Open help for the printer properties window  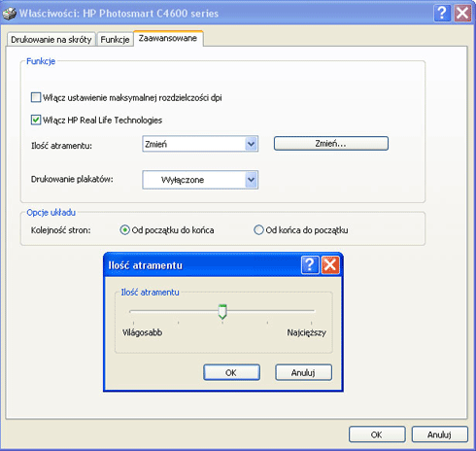click(442, 13)
